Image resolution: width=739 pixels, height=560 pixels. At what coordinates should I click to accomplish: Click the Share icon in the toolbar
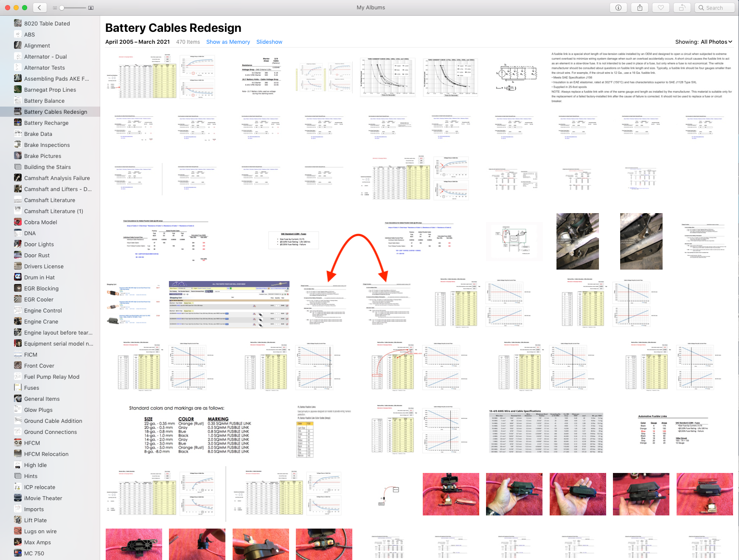point(640,8)
